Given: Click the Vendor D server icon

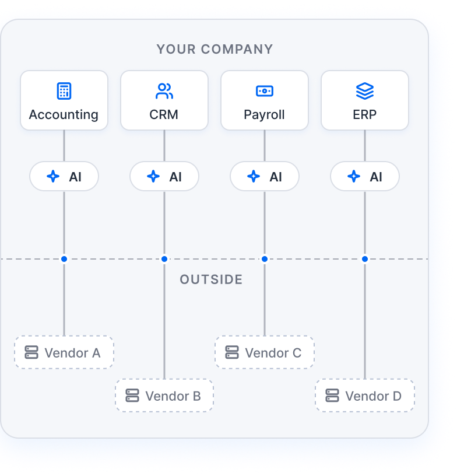Looking at the screenshot, I should 332,395.
